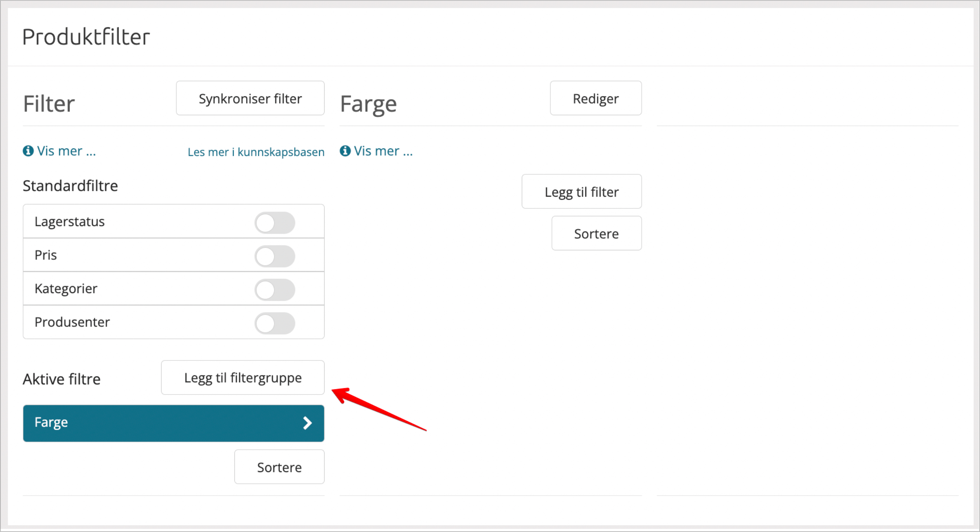980x532 pixels.
Task: Click the Produsenter label text
Action: (x=72, y=322)
